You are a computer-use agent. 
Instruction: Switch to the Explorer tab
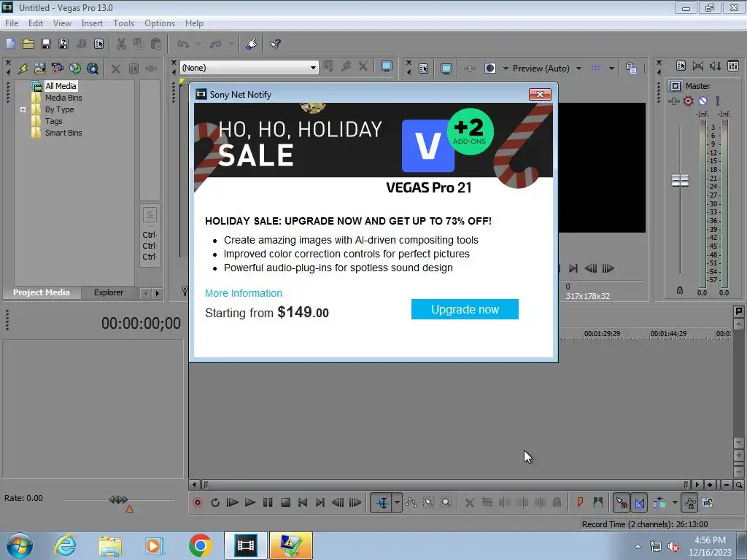[x=109, y=292]
